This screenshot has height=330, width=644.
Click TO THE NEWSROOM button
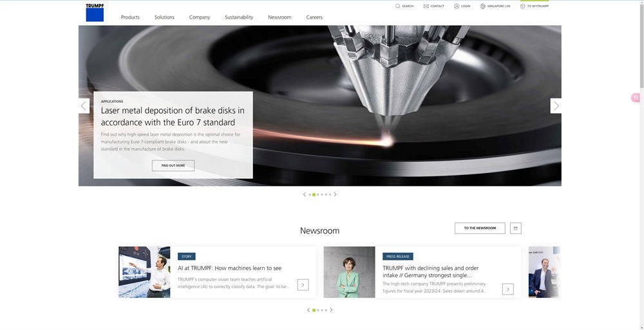coord(480,228)
